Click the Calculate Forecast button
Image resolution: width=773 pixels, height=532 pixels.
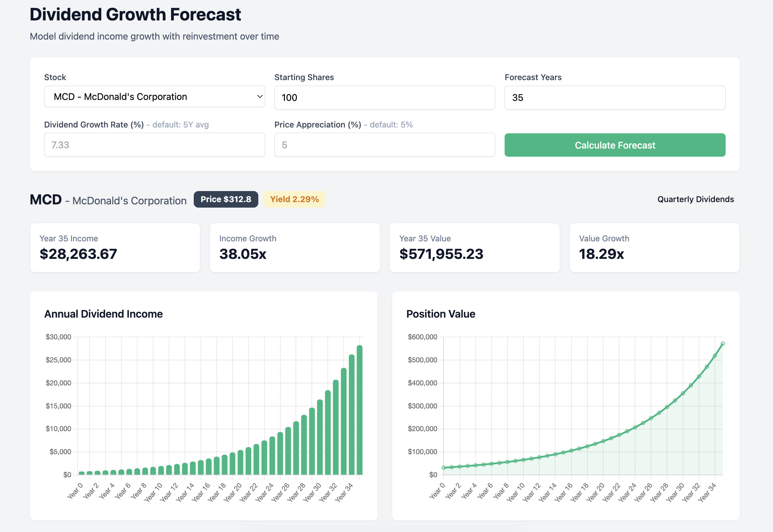(615, 145)
